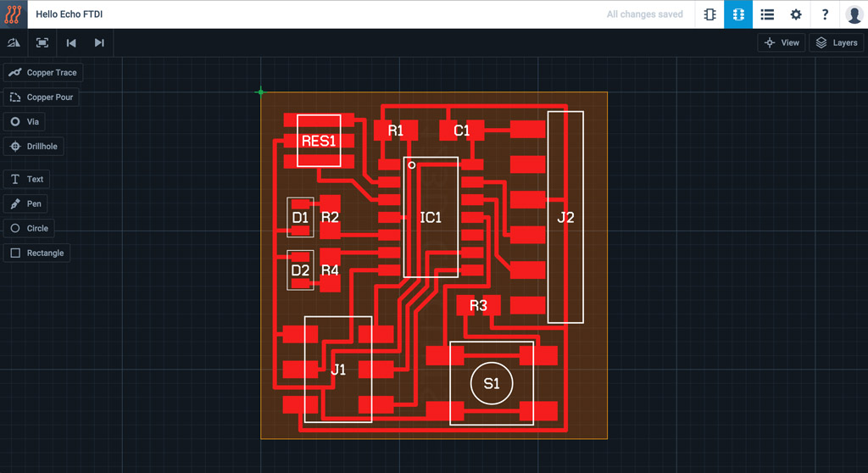Select the Drillhole tool
The height and width of the screenshot is (473, 868).
tap(33, 146)
